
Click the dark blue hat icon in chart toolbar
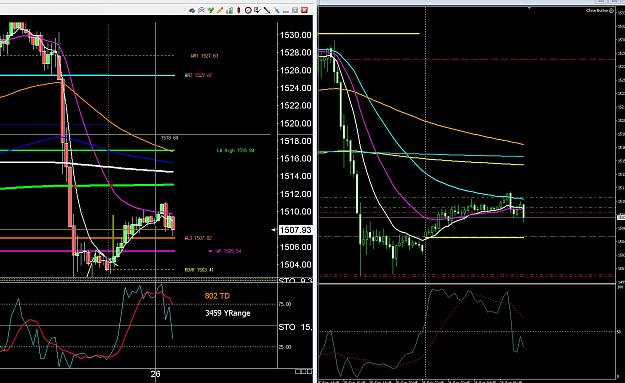192,10
